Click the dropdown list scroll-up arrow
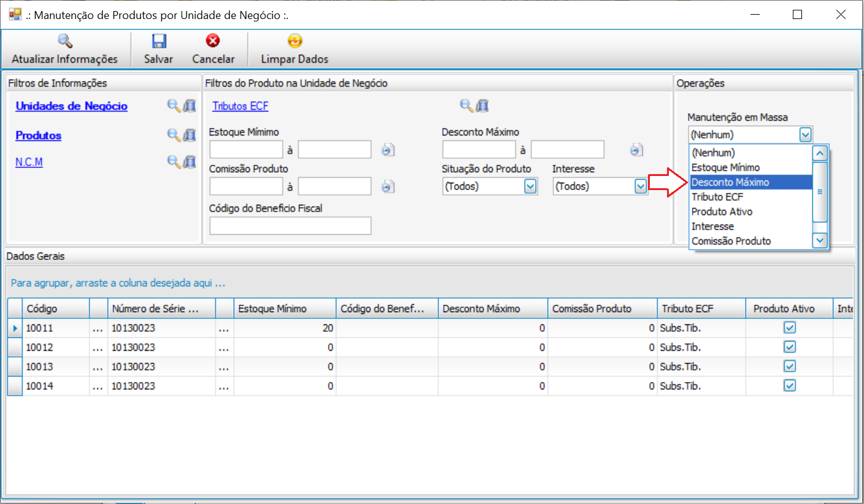Image resolution: width=864 pixels, height=504 pixels. pyautogui.click(x=820, y=153)
